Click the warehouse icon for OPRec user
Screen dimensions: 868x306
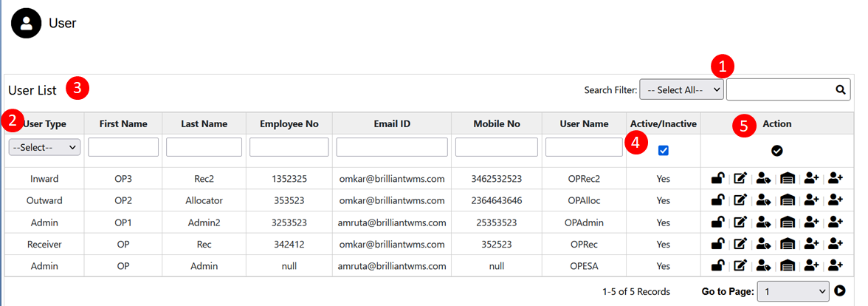(x=788, y=243)
